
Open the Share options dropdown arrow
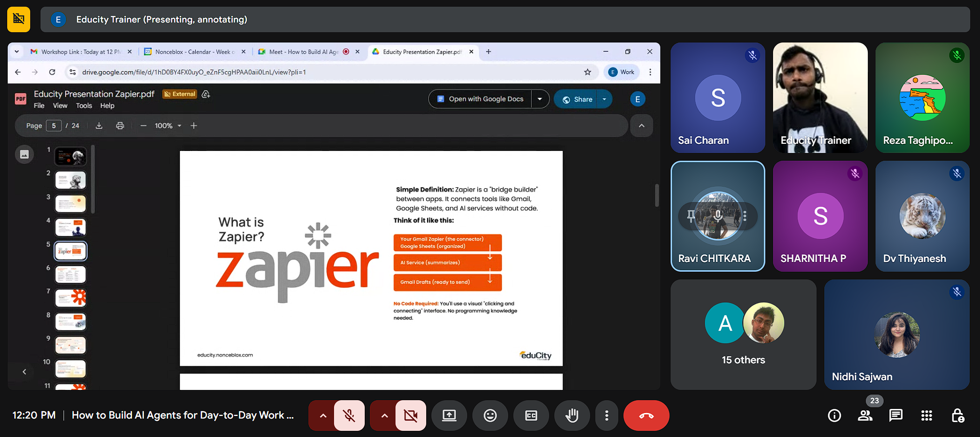604,99
